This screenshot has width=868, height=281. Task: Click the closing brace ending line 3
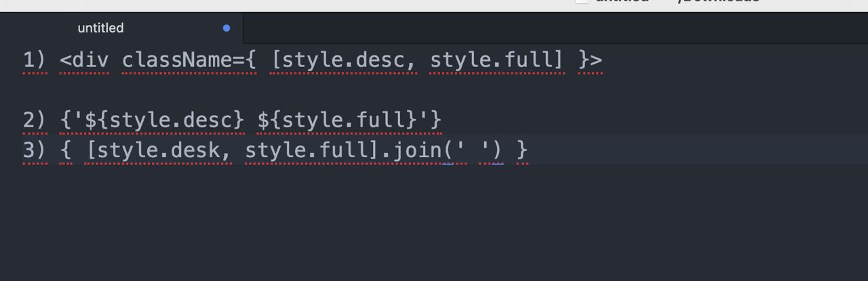coord(521,150)
